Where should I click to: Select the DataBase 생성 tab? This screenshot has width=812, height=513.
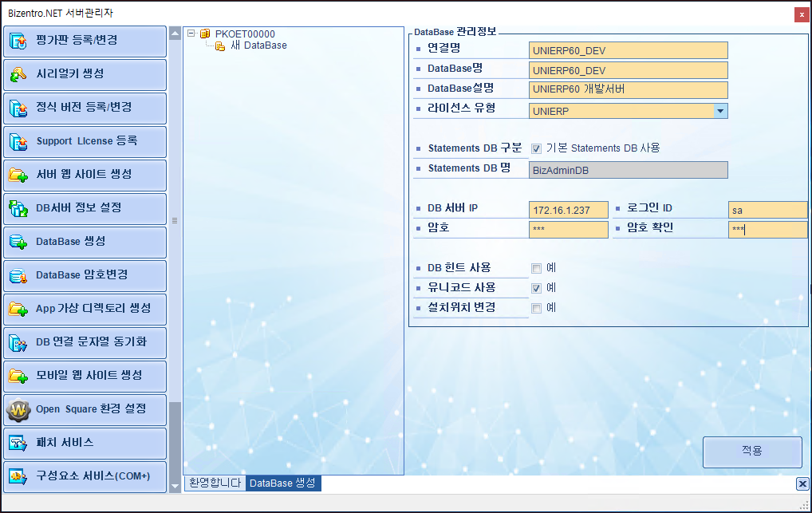tap(283, 483)
